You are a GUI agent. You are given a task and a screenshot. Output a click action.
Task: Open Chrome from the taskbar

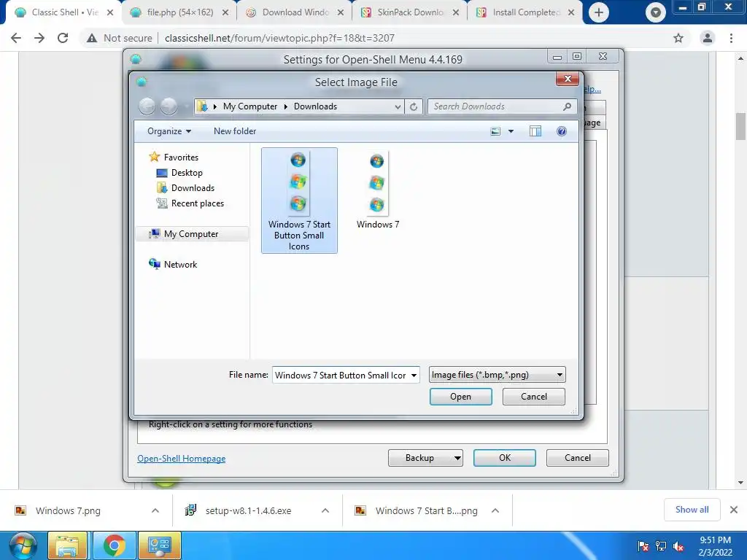coord(115,545)
